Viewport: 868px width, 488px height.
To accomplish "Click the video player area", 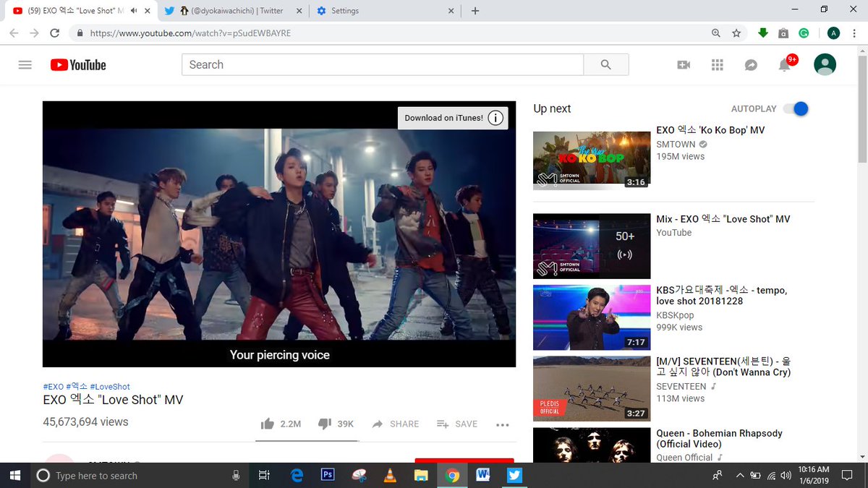I will [x=279, y=234].
